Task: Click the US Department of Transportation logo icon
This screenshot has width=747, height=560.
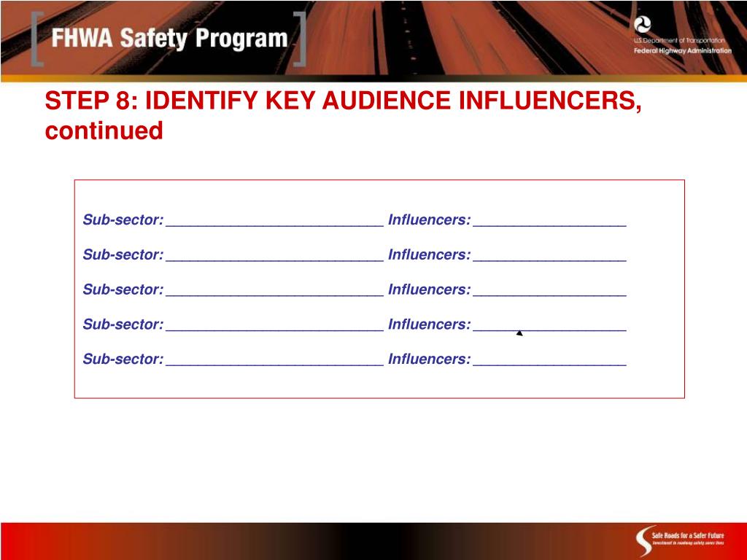Action: pos(642,25)
